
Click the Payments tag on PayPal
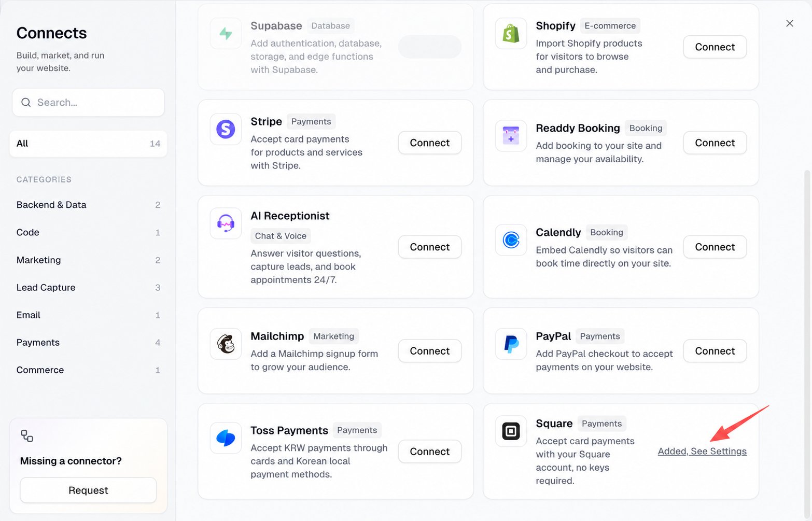[x=600, y=336]
